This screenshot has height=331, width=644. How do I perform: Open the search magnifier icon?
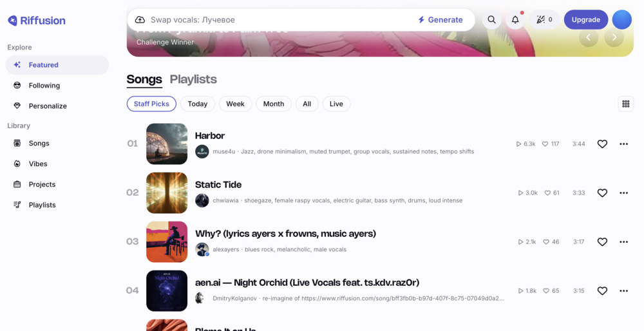(x=491, y=20)
